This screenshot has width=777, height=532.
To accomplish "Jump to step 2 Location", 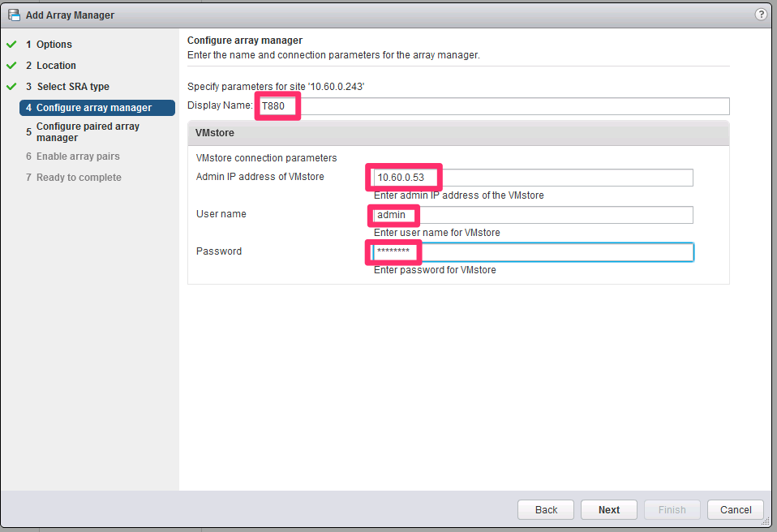I will [56, 66].
